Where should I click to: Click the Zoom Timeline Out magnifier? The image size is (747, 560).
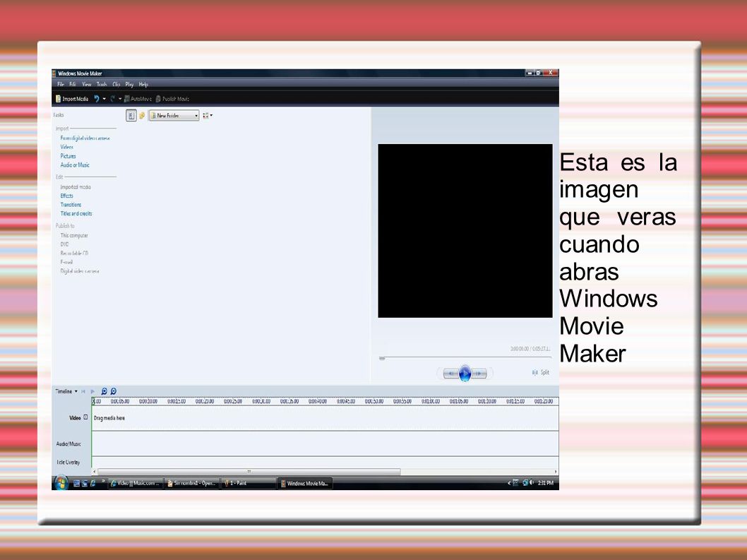pos(114,391)
